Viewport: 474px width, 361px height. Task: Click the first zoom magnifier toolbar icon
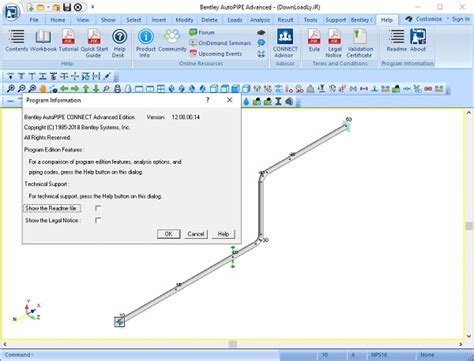click(11, 89)
